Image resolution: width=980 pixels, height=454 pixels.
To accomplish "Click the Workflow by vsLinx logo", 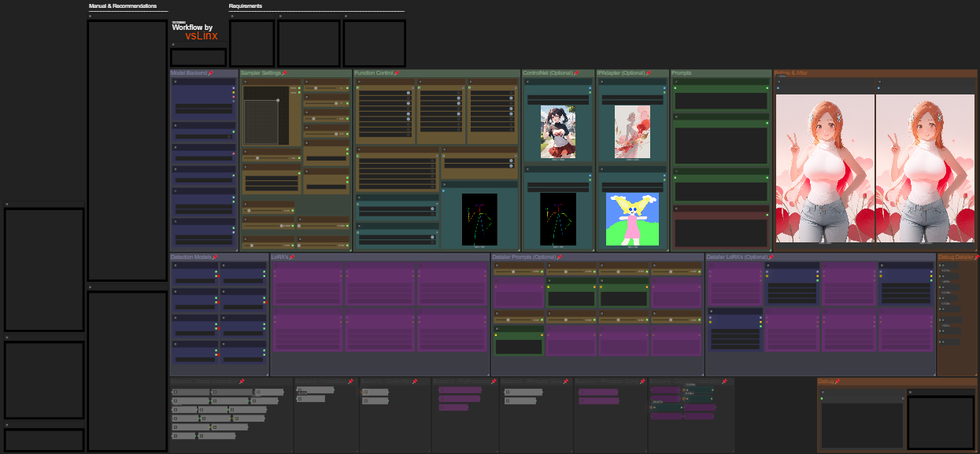I will coord(194,31).
